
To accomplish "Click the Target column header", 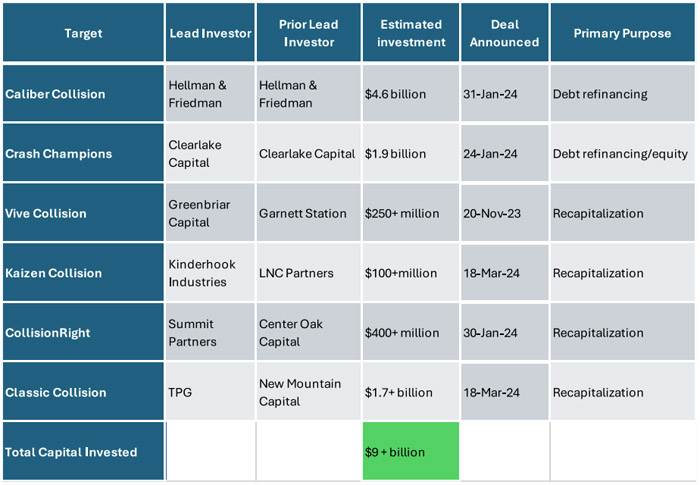I will [x=82, y=33].
